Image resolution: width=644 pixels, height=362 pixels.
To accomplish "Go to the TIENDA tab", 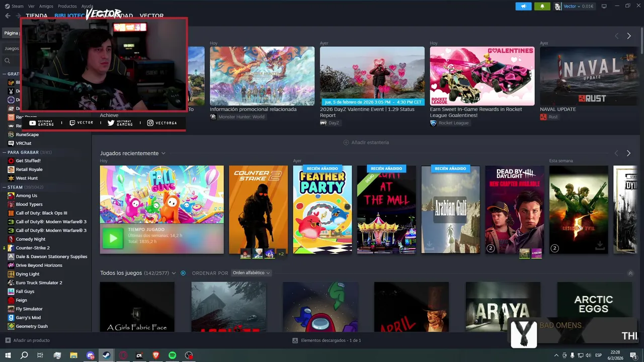I will coord(37,16).
